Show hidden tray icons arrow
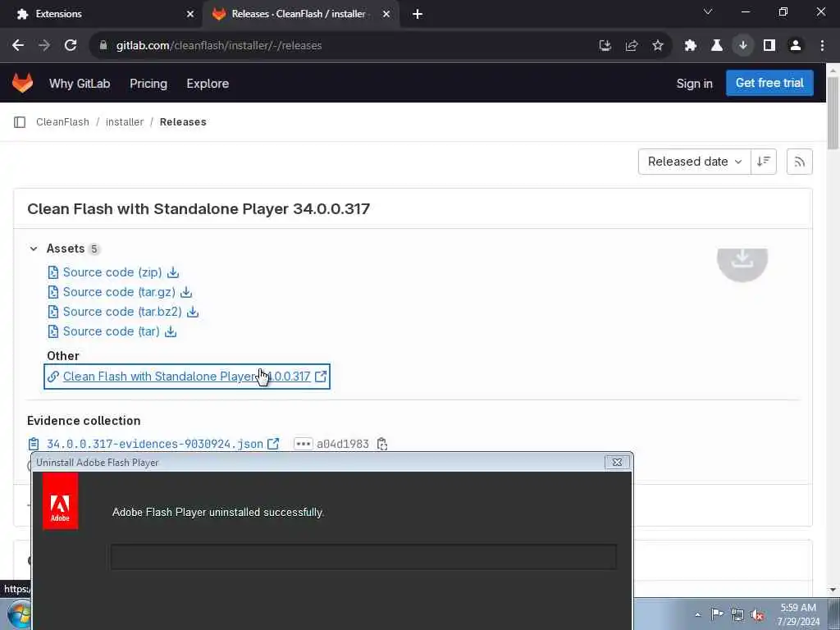This screenshot has height=630, width=840. coord(697,614)
